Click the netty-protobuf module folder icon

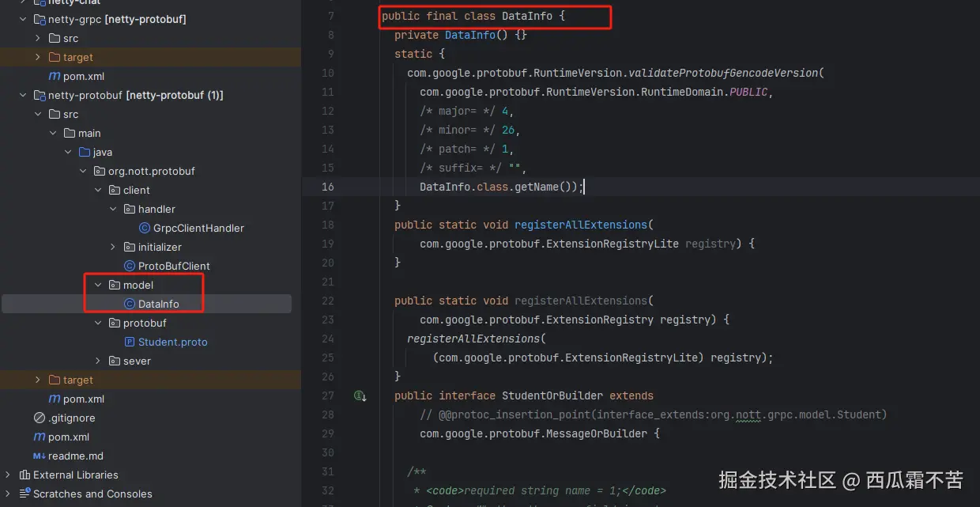(x=40, y=95)
